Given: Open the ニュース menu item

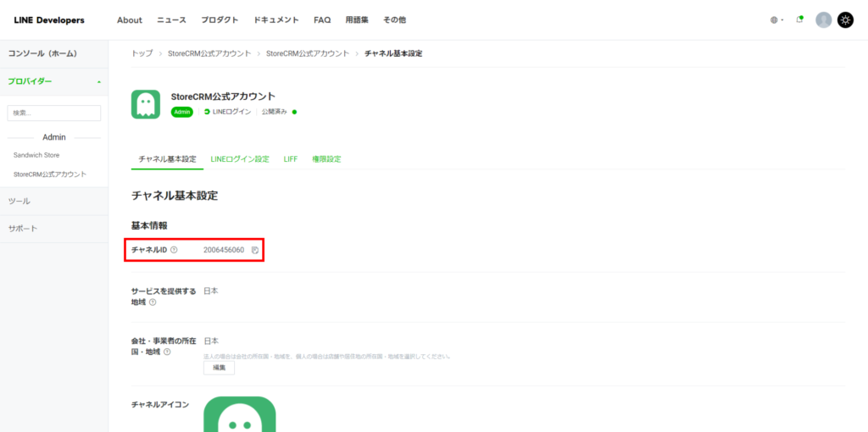Looking at the screenshot, I should point(171,20).
